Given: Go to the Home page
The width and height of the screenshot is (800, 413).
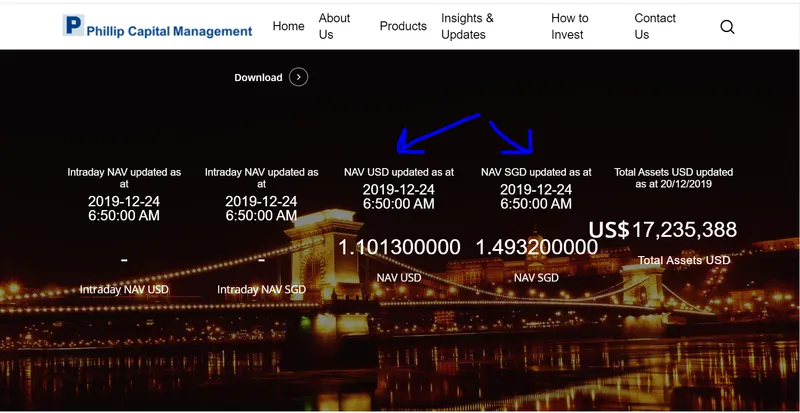Looking at the screenshot, I should (x=288, y=26).
